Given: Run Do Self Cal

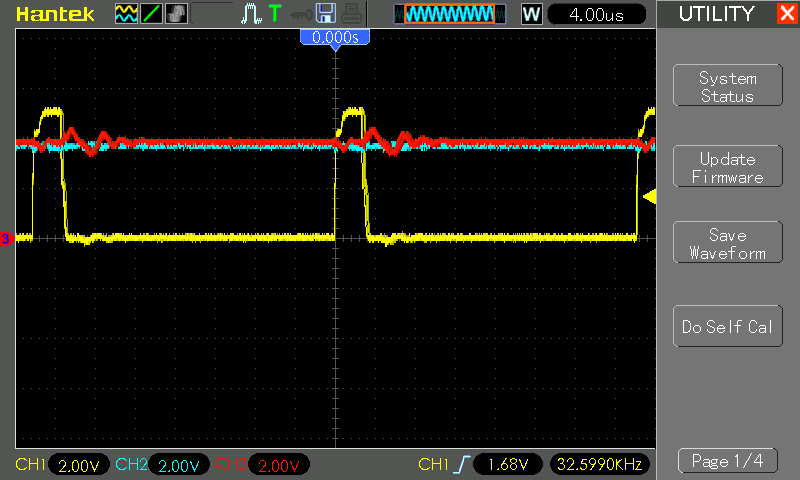Looking at the screenshot, I should coord(727,327).
